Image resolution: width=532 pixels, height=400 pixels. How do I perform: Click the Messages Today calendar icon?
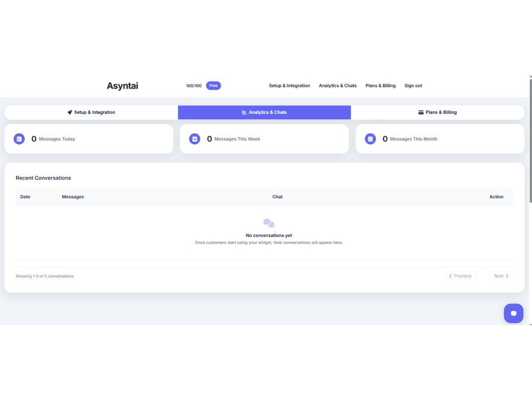click(19, 139)
